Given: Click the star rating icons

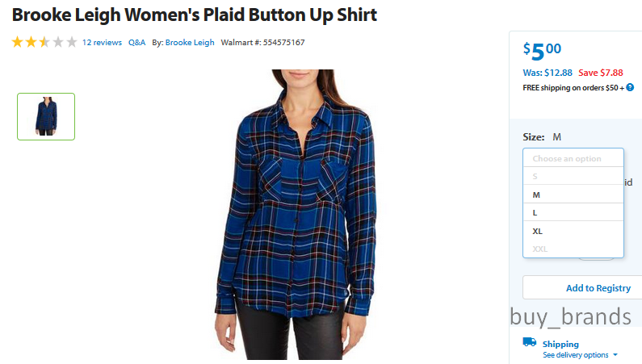Looking at the screenshot, I should pyautogui.click(x=44, y=42).
